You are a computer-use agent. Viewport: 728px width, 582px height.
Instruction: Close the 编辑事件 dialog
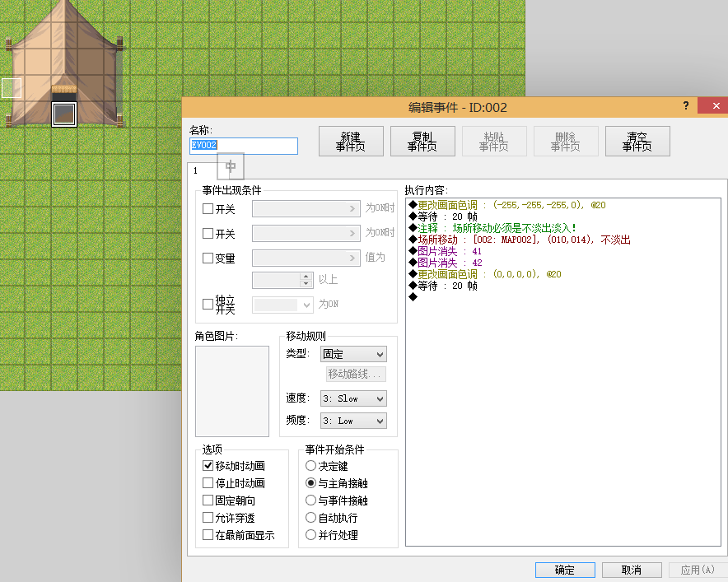pos(716,106)
